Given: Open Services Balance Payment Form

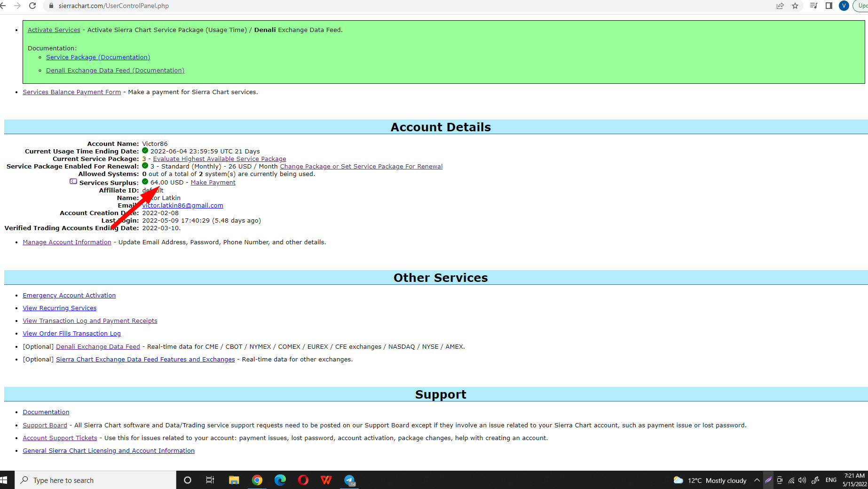Looking at the screenshot, I should click(x=72, y=92).
